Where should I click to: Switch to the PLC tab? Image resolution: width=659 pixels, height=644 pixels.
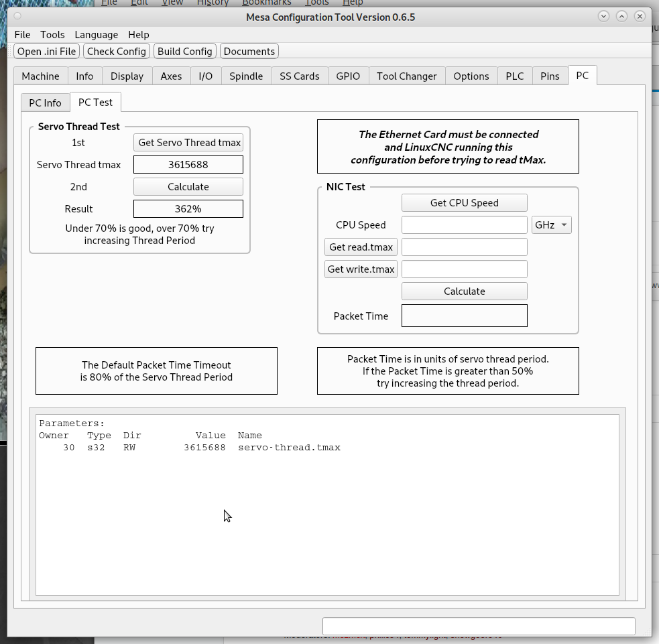click(515, 76)
